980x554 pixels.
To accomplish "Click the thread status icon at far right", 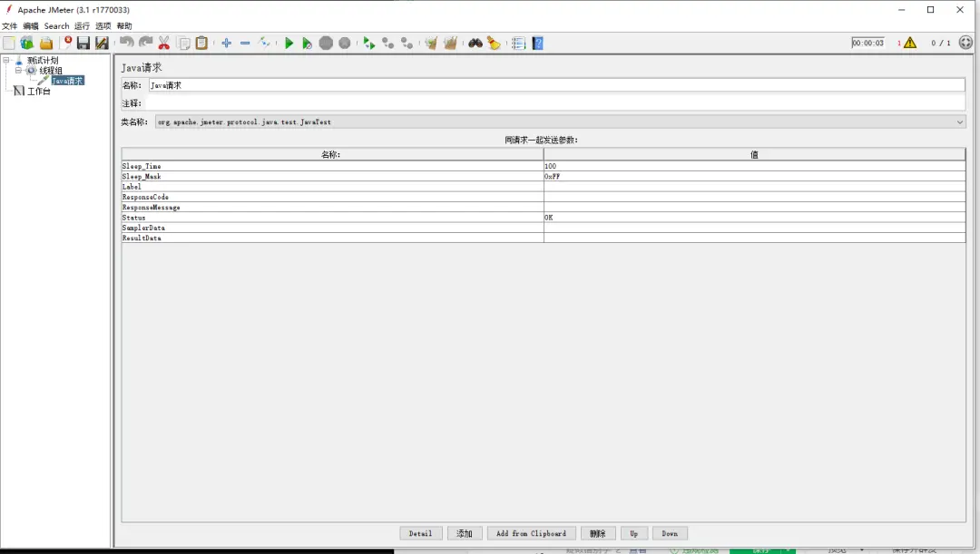I will [x=965, y=43].
